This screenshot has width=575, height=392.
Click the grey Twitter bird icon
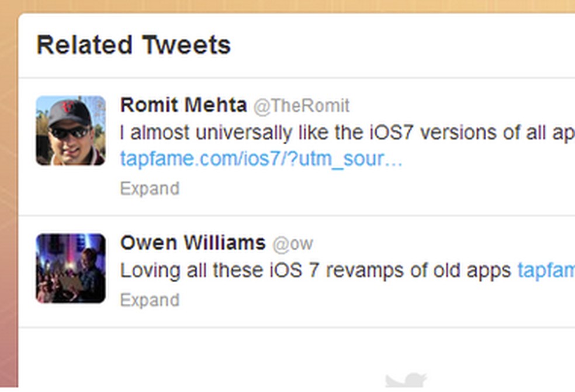[406, 380]
